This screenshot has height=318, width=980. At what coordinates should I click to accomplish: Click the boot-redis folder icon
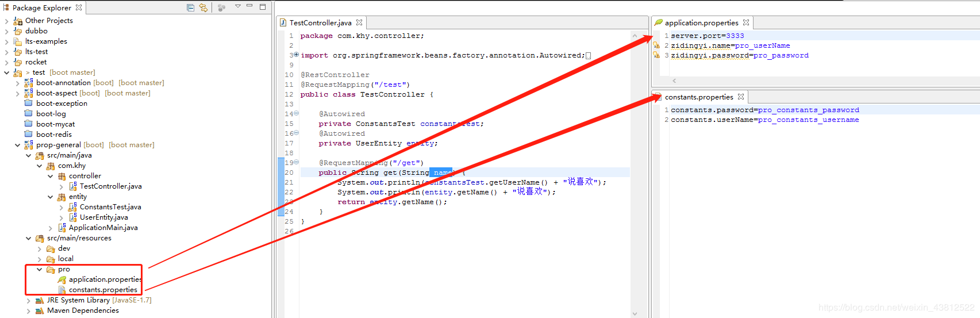tap(28, 135)
